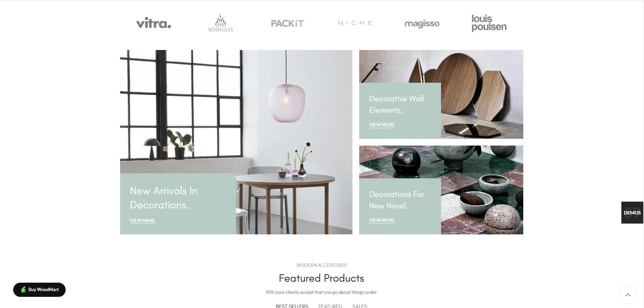Switch to the Sales tab

coord(360,306)
